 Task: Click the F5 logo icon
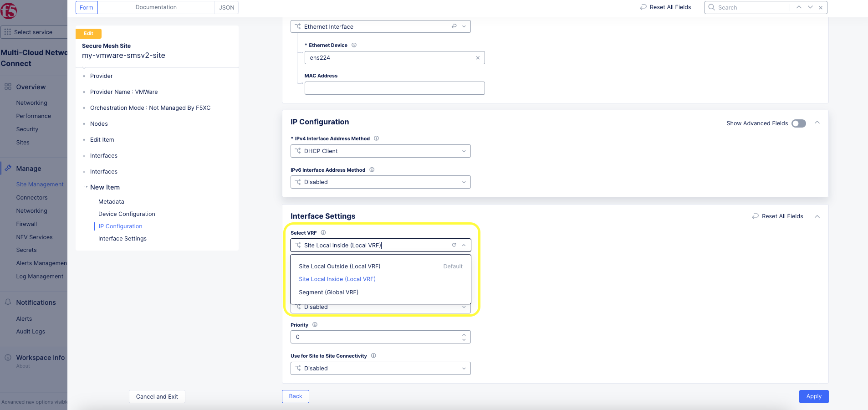pyautogui.click(x=8, y=10)
